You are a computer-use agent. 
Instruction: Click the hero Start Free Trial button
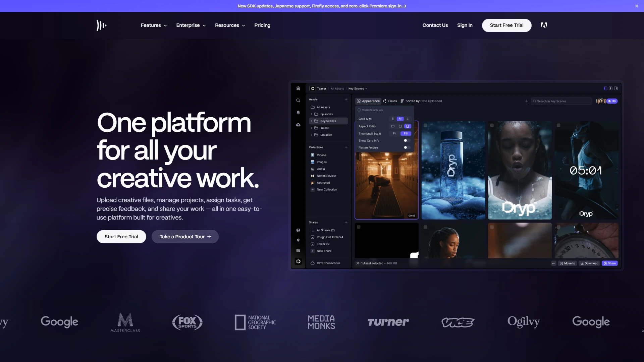(x=121, y=237)
